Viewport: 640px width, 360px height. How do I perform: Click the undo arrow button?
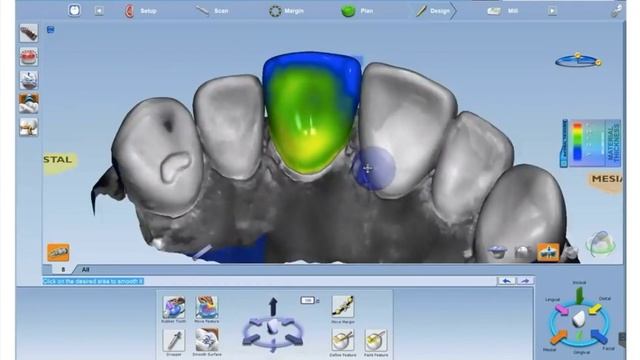507,281
